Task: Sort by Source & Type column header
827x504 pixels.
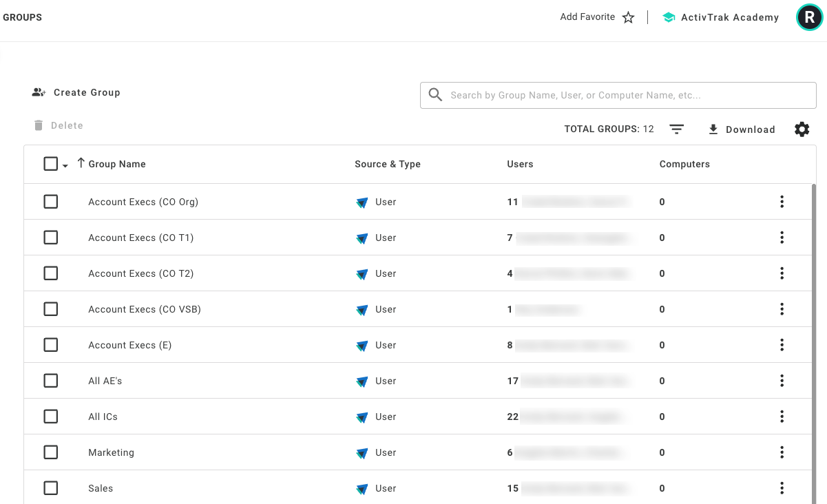Action: [x=388, y=164]
